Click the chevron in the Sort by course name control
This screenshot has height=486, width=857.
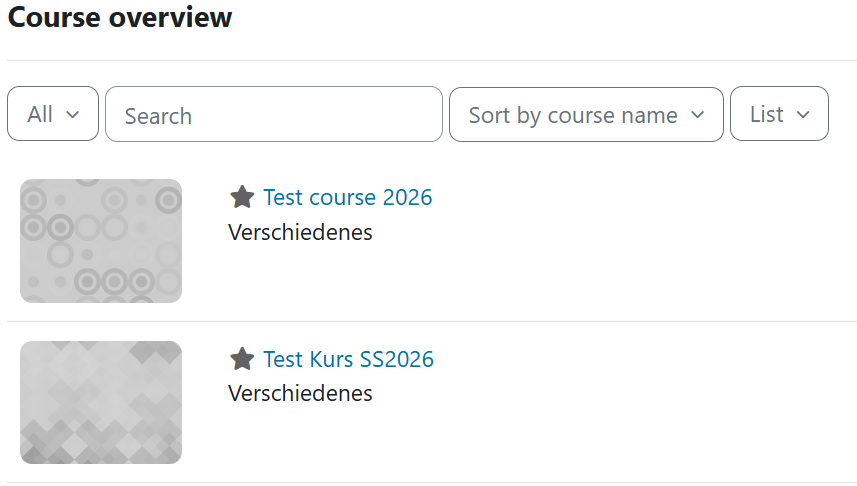tap(698, 115)
